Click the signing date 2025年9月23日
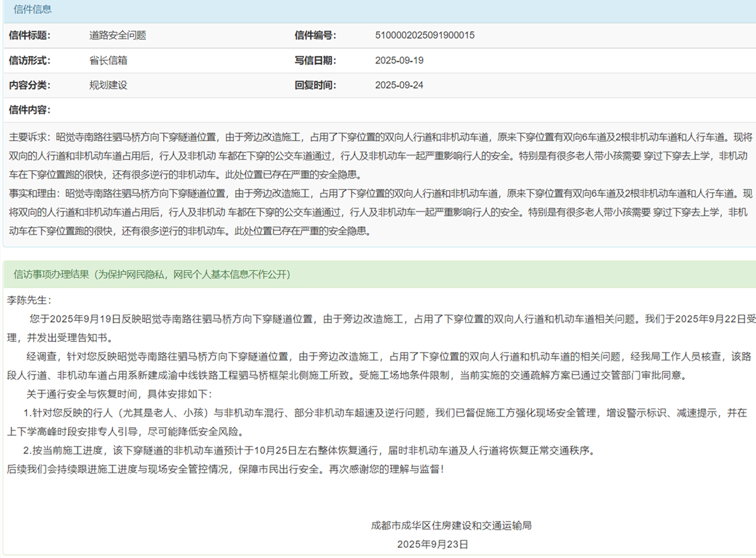 [432, 544]
